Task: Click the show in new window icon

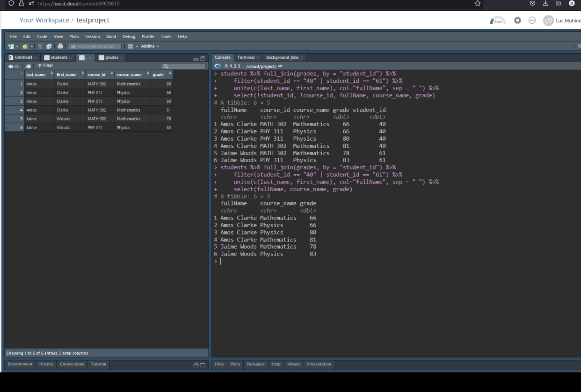Action: 28,66
